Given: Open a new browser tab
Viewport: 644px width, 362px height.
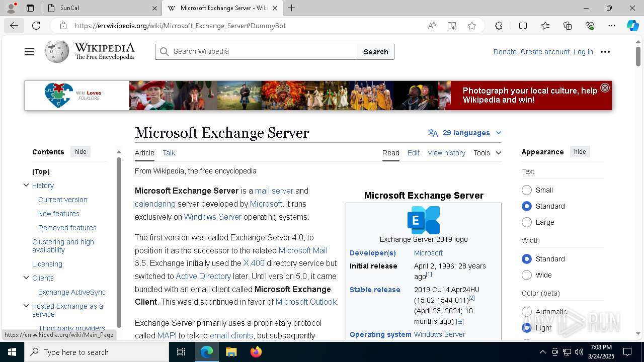Looking at the screenshot, I should click(291, 8).
